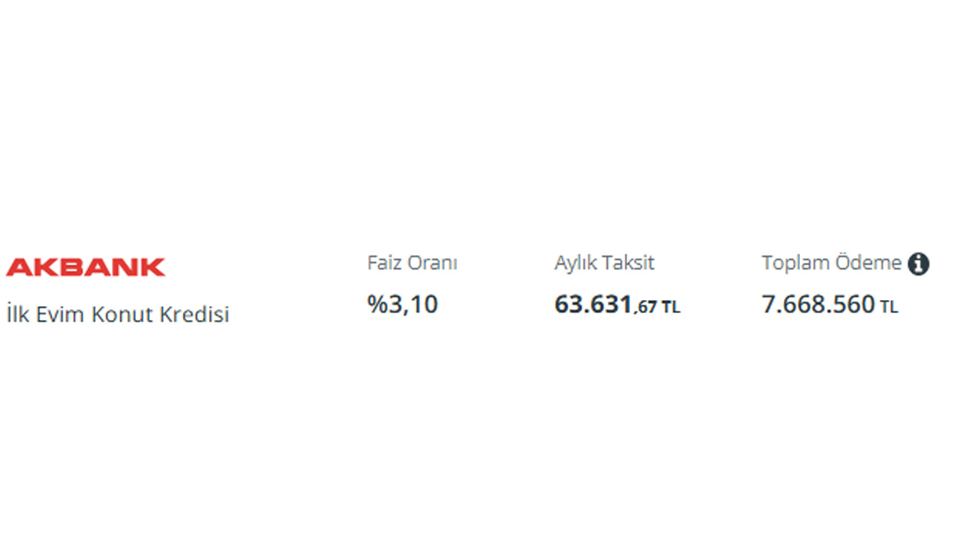Image resolution: width=980 pixels, height=551 pixels.
Task: Click the word Toplam in the header
Action: point(795,264)
